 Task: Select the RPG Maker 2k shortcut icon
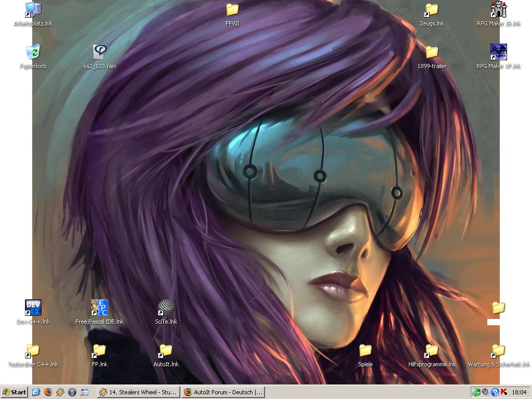click(498, 9)
